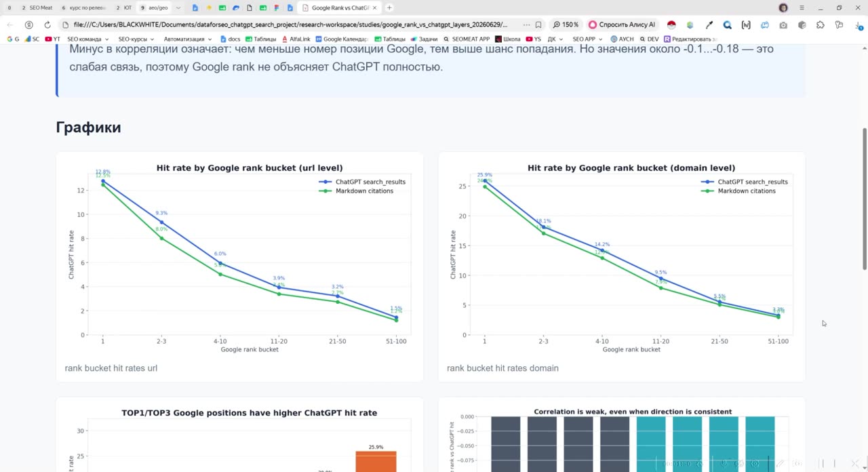Open the three-dot page actions in address bar
This screenshot has height=472, width=868.
(x=526, y=25)
